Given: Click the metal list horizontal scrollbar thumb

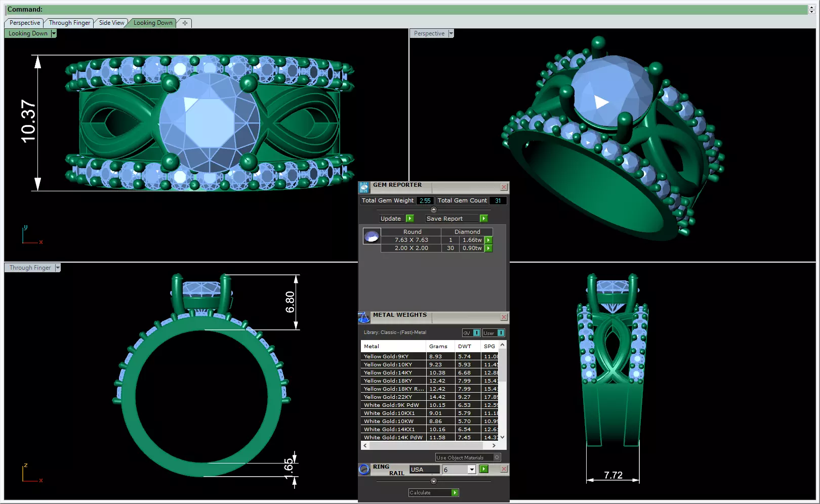Looking at the screenshot, I should coord(427,446).
